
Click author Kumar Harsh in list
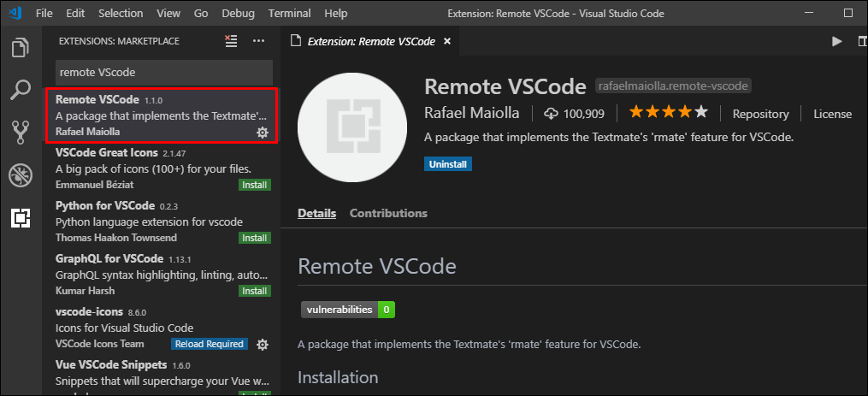click(86, 291)
